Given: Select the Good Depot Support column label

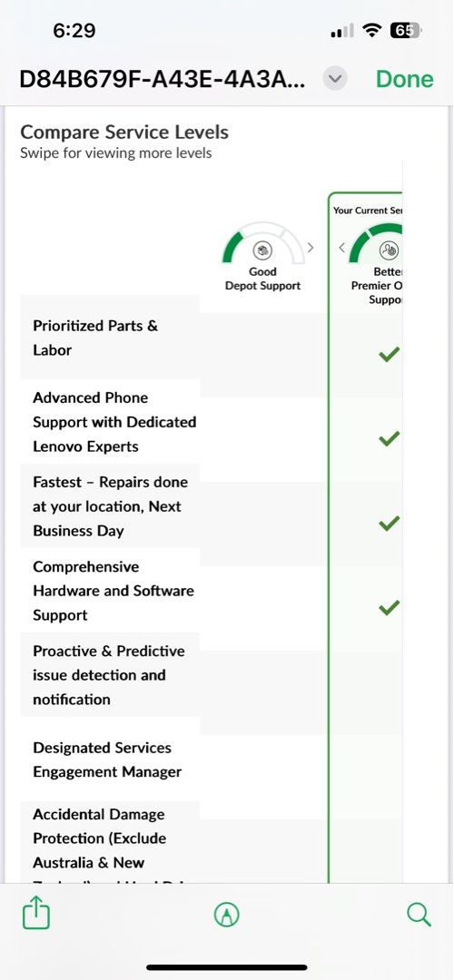Looking at the screenshot, I should click(x=262, y=279).
